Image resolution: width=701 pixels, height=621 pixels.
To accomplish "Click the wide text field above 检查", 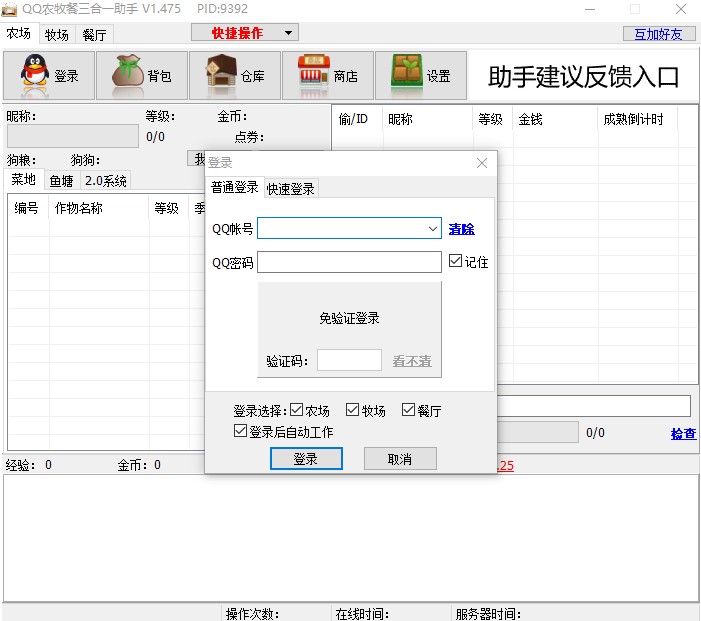I will click(x=594, y=406).
